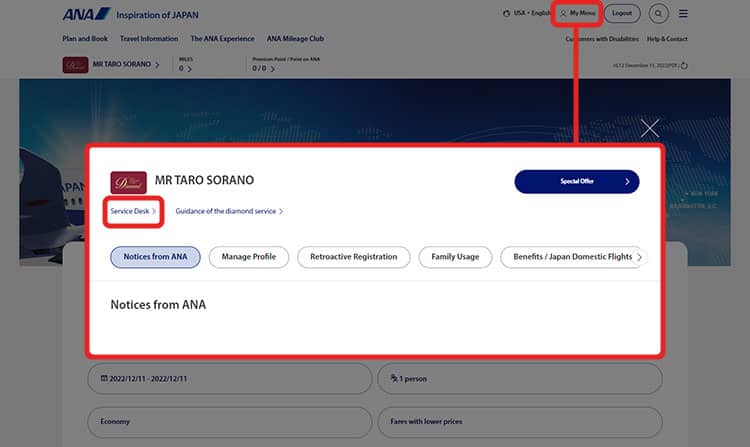Switch to the Manage Profile tab
The height and width of the screenshot is (447, 750).
[249, 257]
